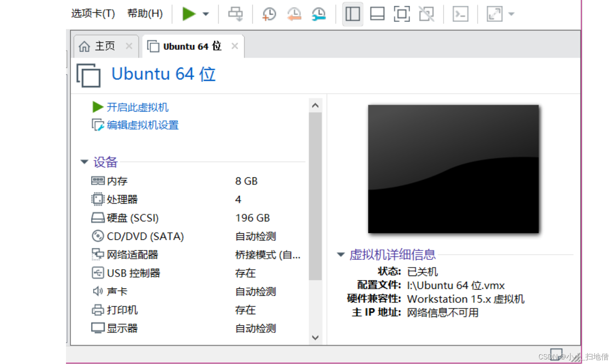Click the VM icon beside Ubuntu 64 位 title
The image size is (614, 364).
coord(88,75)
